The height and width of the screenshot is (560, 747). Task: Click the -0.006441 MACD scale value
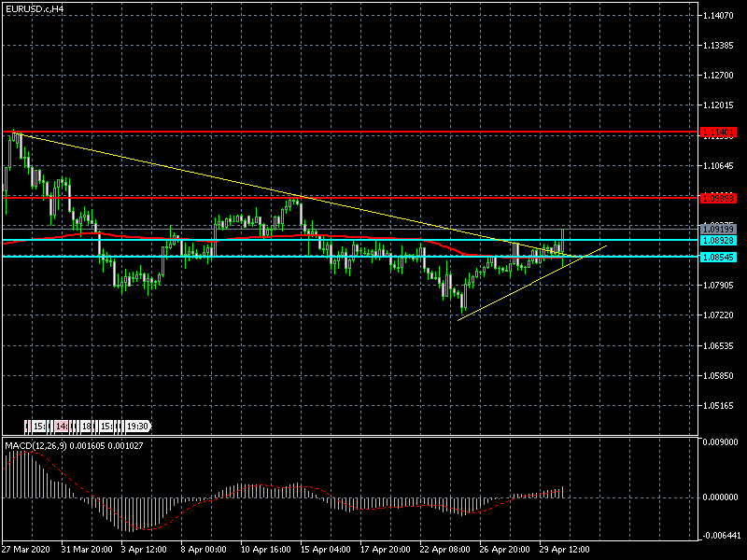point(720,536)
